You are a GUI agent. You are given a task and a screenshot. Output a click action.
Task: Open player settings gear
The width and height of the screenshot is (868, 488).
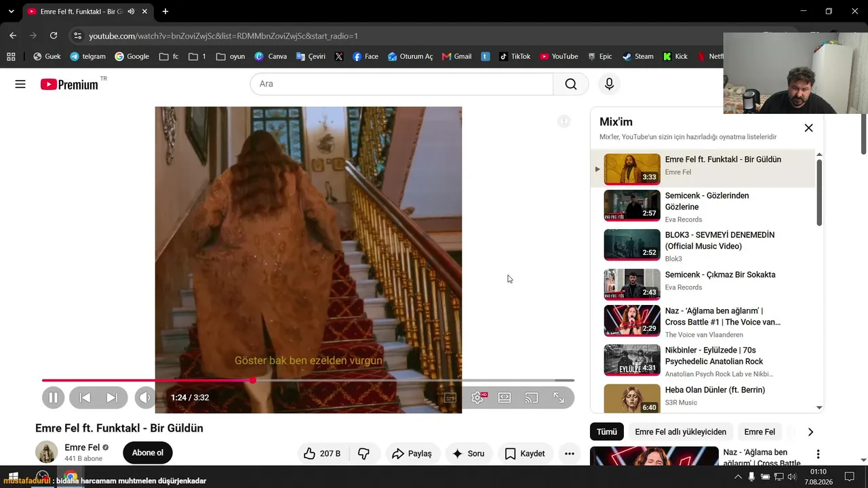(477, 398)
